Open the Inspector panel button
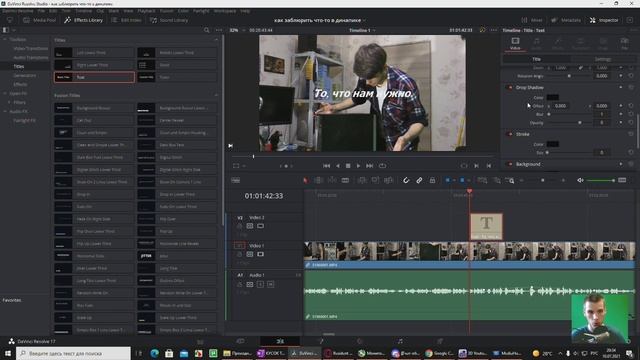640x360 pixels. pos(604,20)
